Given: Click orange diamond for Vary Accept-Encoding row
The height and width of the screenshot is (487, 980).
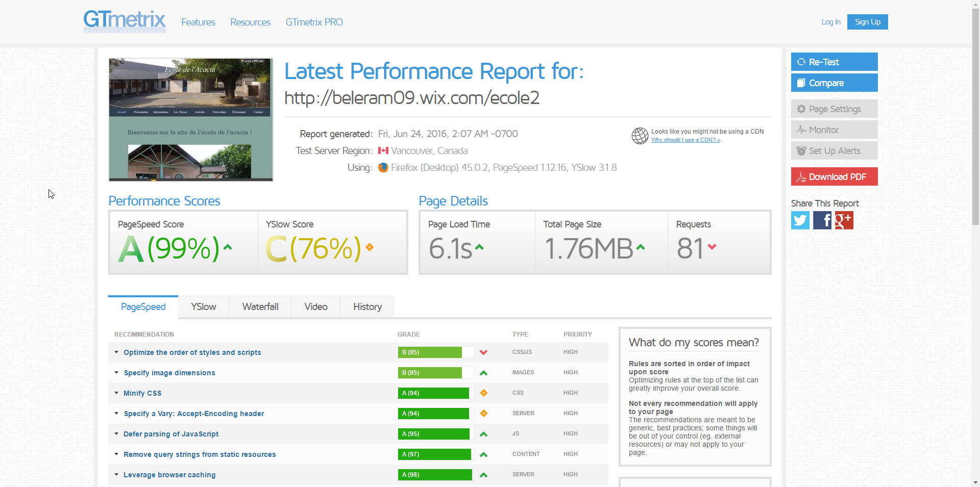Looking at the screenshot, I should click(484, 414).
